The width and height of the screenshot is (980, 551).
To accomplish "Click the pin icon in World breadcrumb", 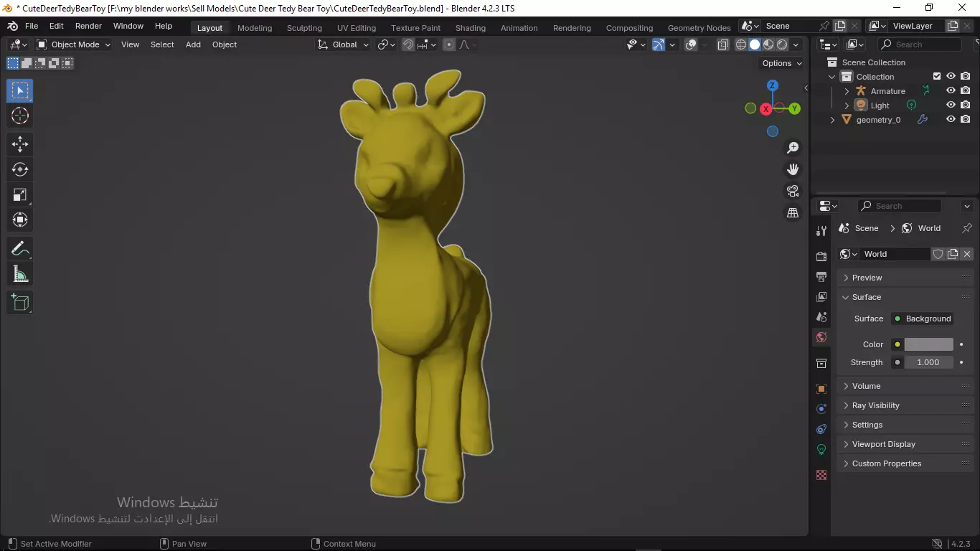I will [966, 228].
